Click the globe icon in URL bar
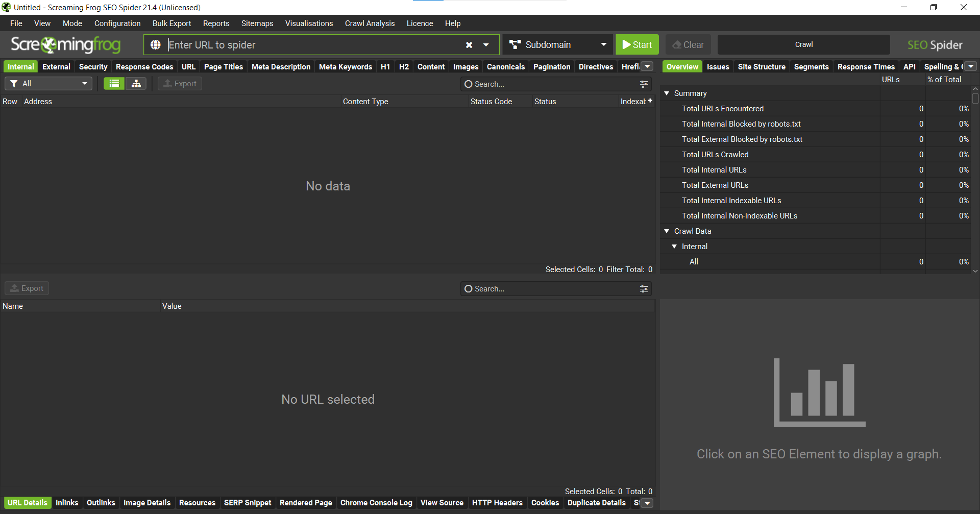 [x=156, y=45]
